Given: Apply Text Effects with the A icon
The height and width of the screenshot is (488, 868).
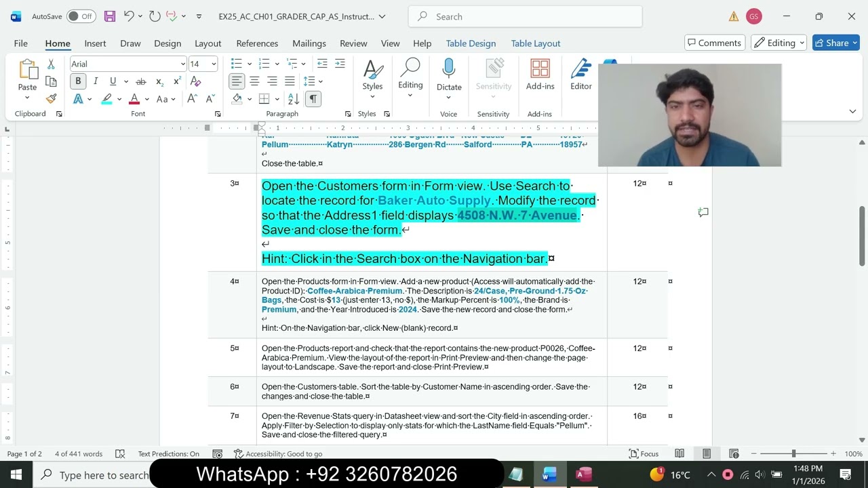Looking at the screenshot, I should pos(78,99).
